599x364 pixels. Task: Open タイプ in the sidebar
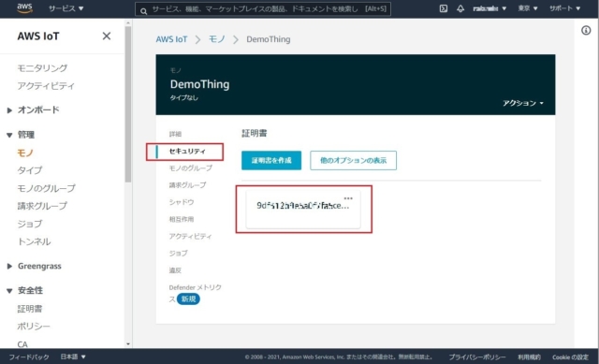(30, 170)
